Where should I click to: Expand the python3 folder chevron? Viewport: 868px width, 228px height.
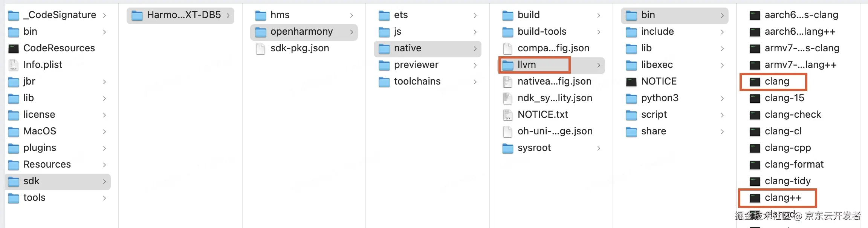pyautogui.click(x=722, y=99)
